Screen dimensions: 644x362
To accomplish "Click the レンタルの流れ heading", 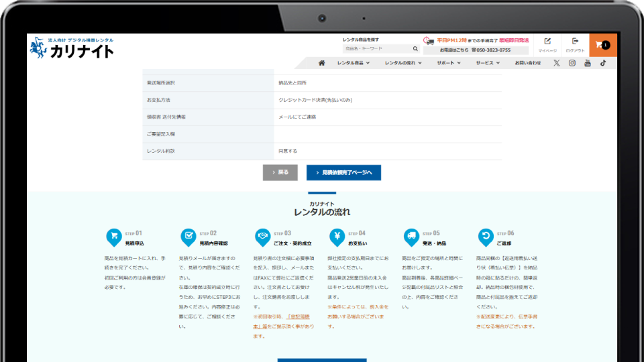I will [322, 213].
